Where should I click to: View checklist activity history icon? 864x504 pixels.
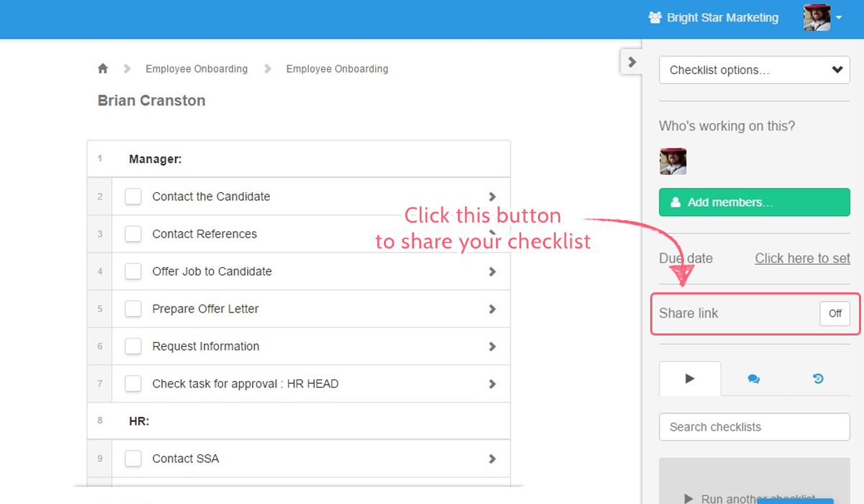click(x=818, y=378)
